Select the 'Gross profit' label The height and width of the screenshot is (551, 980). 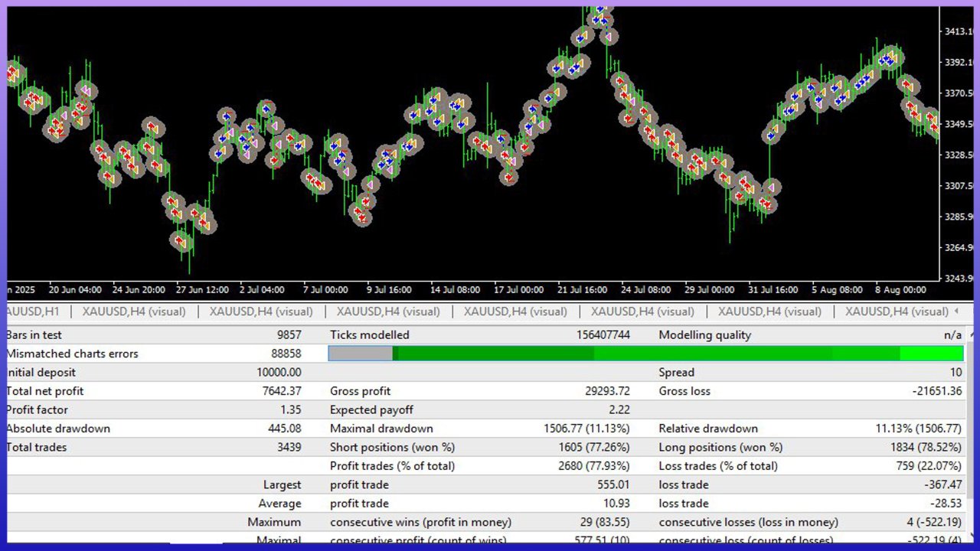pos(361,391)
